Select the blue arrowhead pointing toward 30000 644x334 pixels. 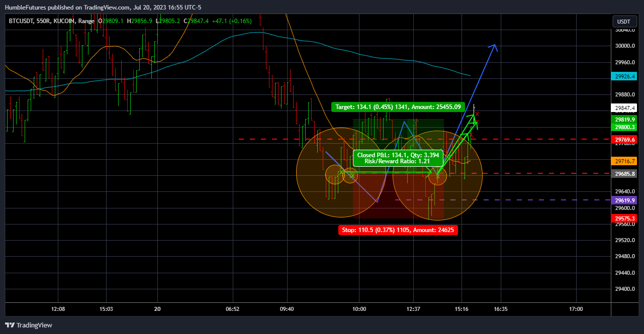[494, 48]
